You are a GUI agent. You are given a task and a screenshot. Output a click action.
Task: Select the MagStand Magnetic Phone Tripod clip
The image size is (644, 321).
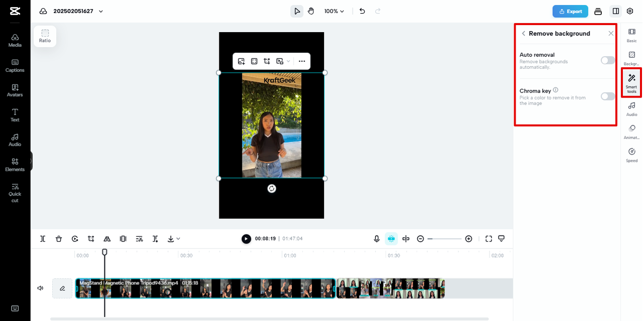pyautogui.click(x=205, y=288)
